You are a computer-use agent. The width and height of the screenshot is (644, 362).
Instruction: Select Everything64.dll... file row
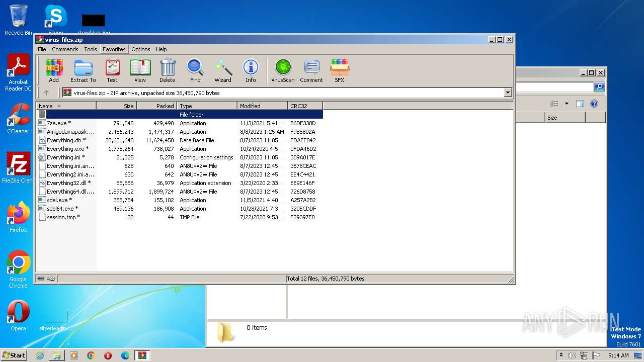click(x=180, y=192)
